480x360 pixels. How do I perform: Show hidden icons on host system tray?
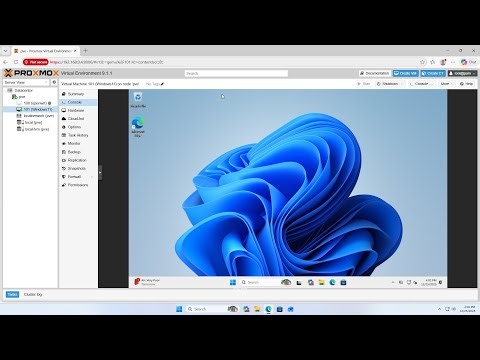[439, 309]
